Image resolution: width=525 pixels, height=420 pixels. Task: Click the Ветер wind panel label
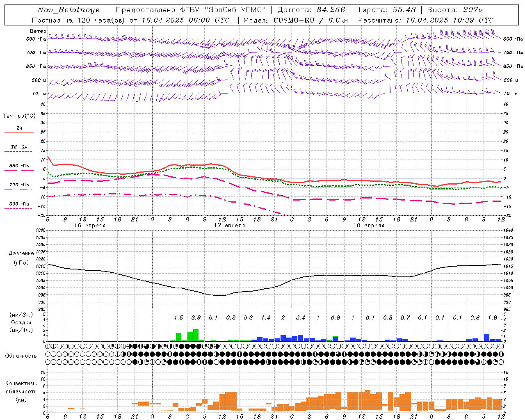(x=38, y=31)
